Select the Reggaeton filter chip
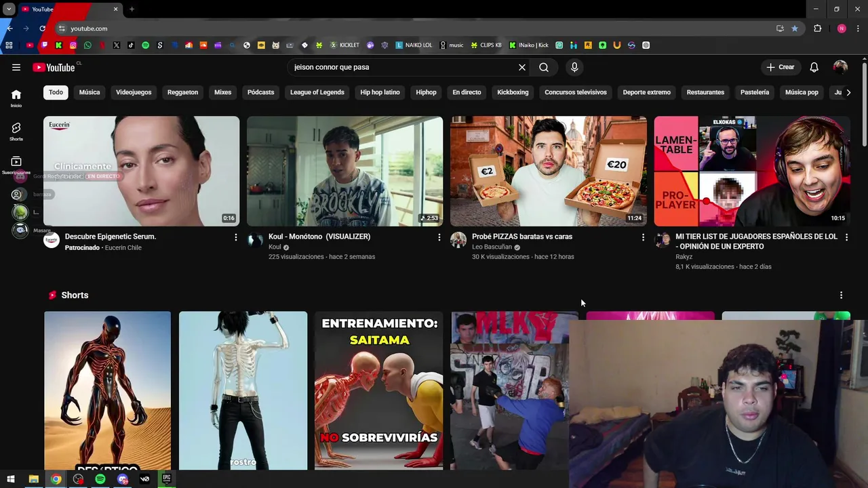This screenshot has width=868, height=488. pyautogui.click(x=183, y=92)
